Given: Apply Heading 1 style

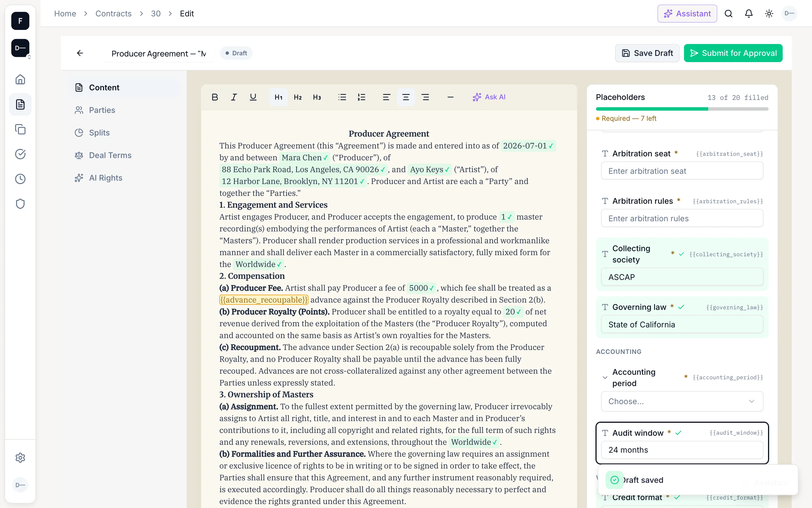Looking at the screenshot, I should [279, 97].
